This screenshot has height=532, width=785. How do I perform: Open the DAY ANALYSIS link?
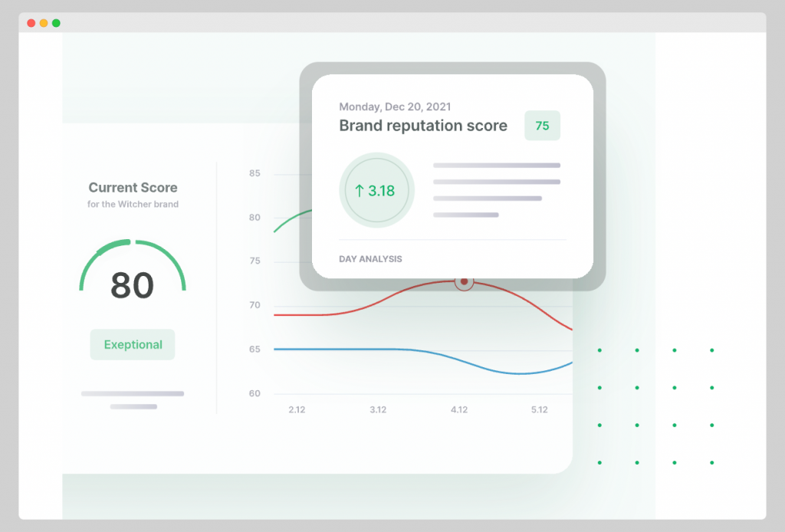point(370,259)
